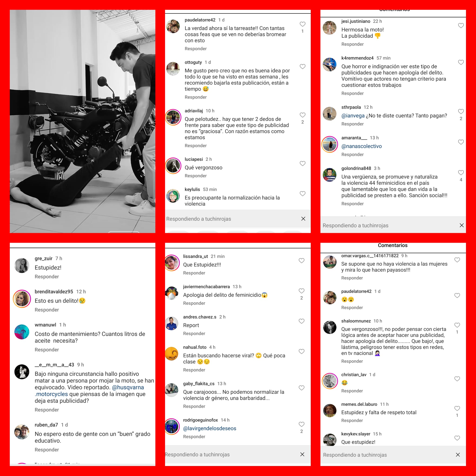The image size is (476, 476).
Task: Like memes.del.laburo's comment
Action: coord(457,409)
